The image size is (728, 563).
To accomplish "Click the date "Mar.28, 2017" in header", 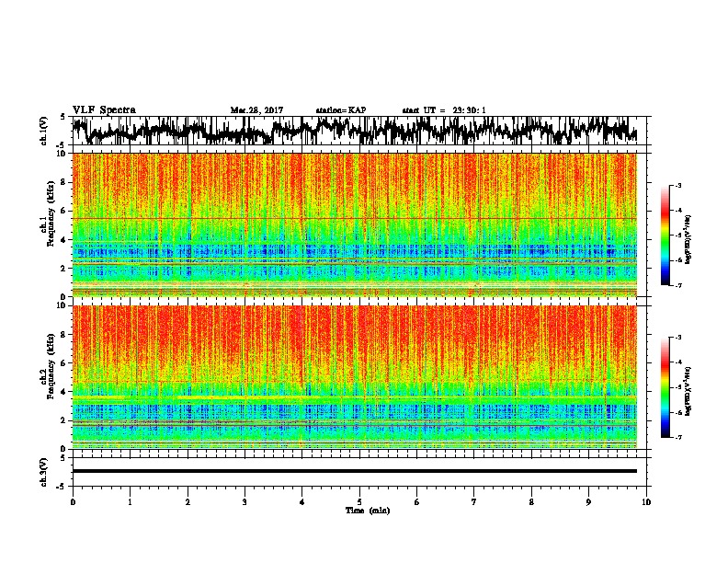I will click(256, 110).
